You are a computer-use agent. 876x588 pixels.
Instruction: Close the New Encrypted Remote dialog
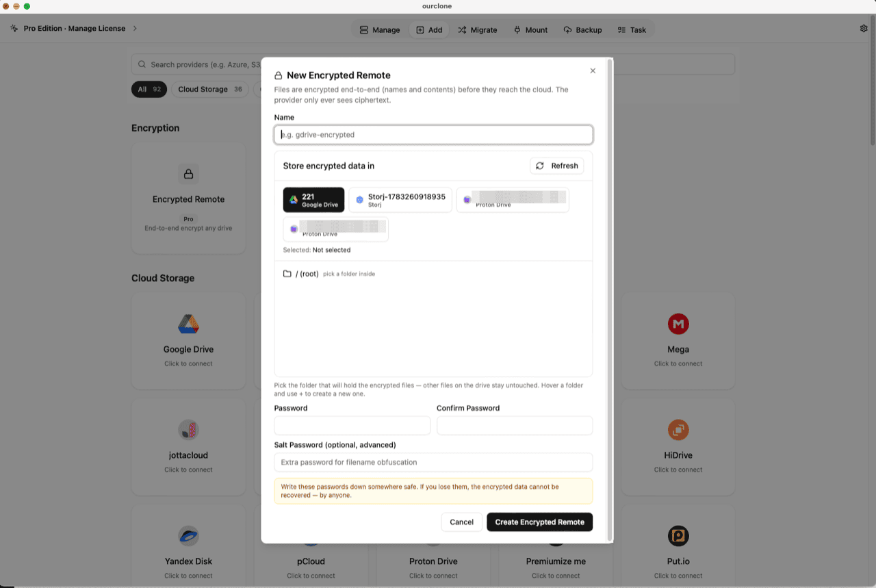click(593, 71)
